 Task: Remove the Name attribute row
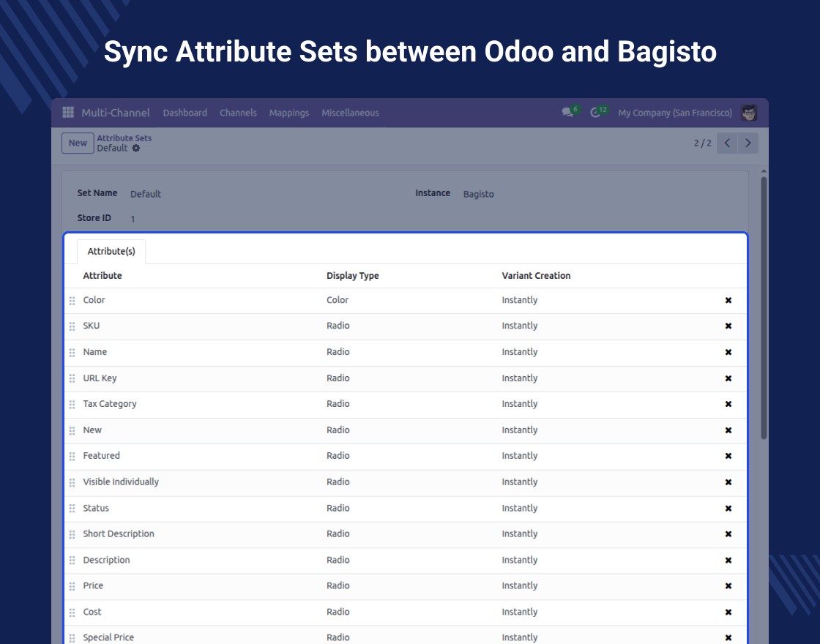[728, 352]
